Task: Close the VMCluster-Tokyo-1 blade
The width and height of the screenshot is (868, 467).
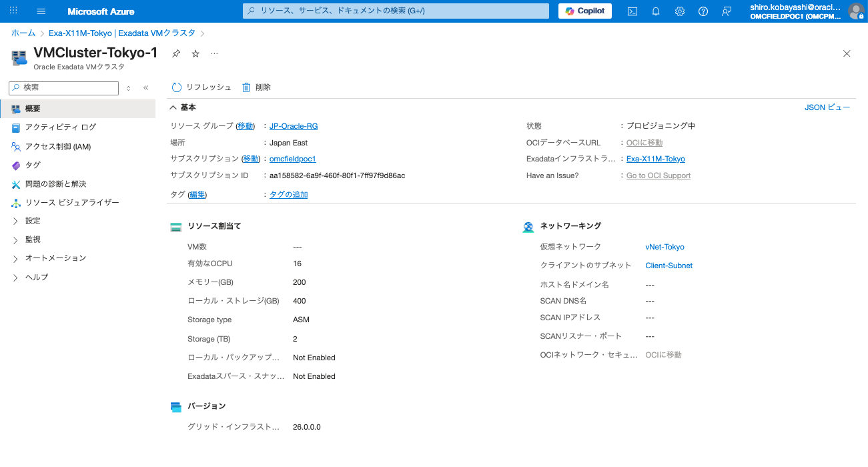Action: click(x=847, y=53)
